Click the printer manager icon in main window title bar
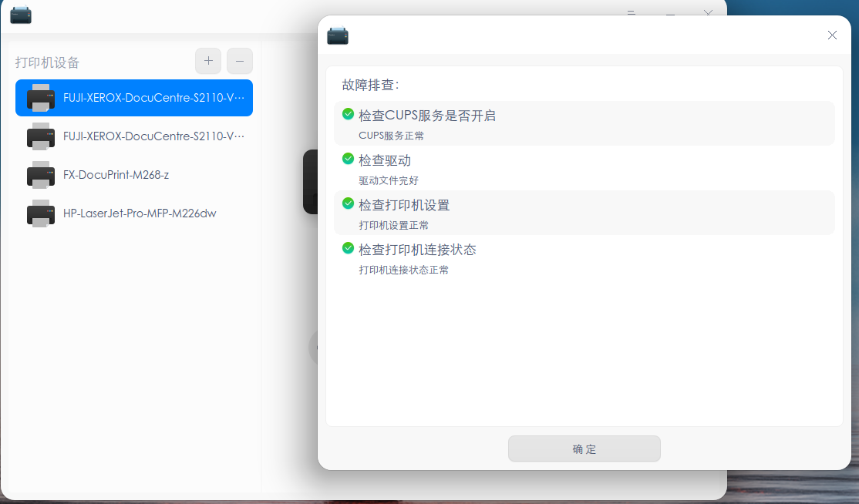The height and width of the screenshot is (504, 859). click(x=21, y=15)
